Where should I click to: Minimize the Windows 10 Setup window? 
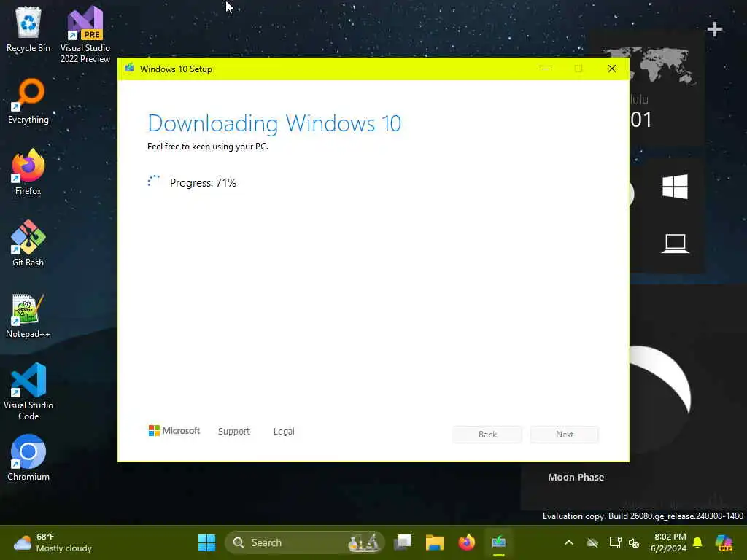coord(546,69)
